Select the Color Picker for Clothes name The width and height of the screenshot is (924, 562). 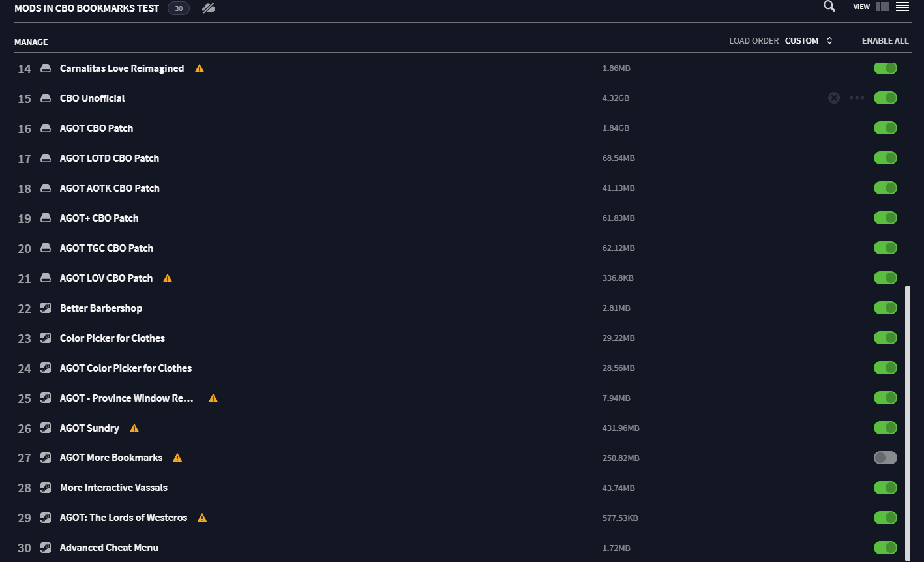(112, 338)
